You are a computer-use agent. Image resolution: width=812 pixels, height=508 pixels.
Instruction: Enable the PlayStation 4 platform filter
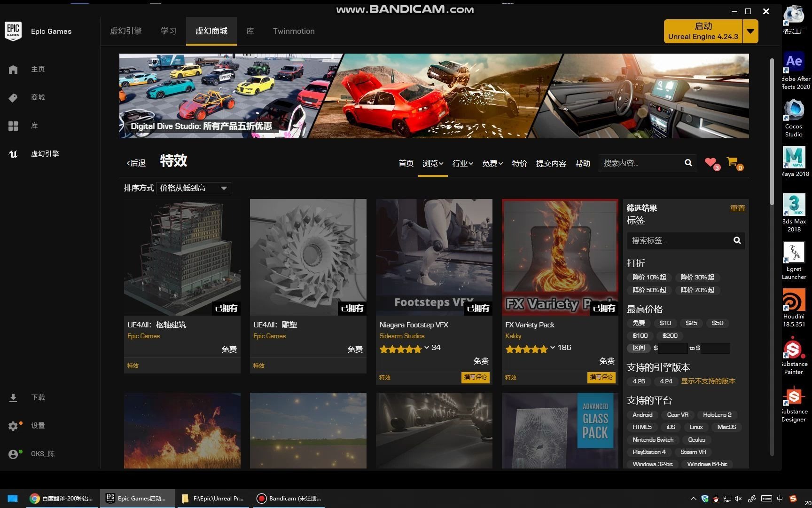click(648, 452)
